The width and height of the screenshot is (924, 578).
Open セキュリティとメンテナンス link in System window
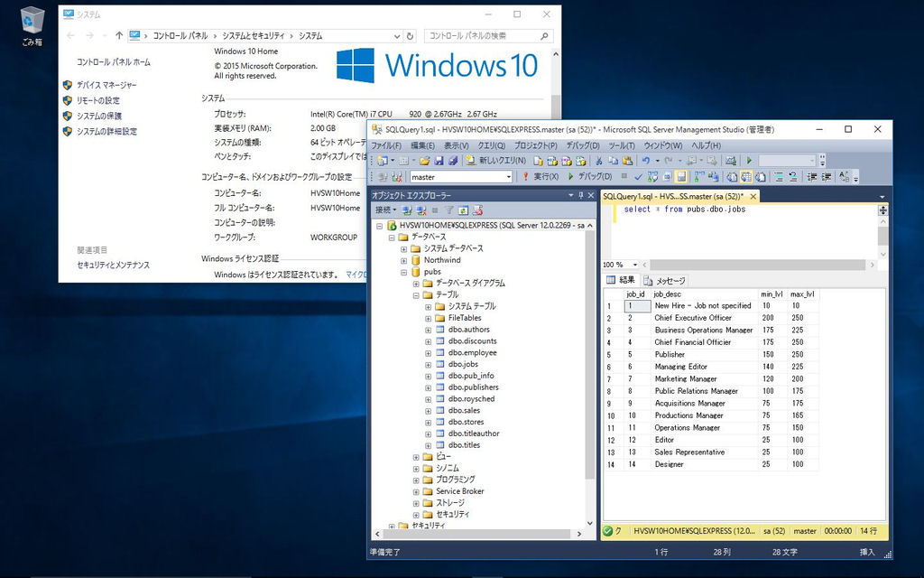tap(113, 266)
